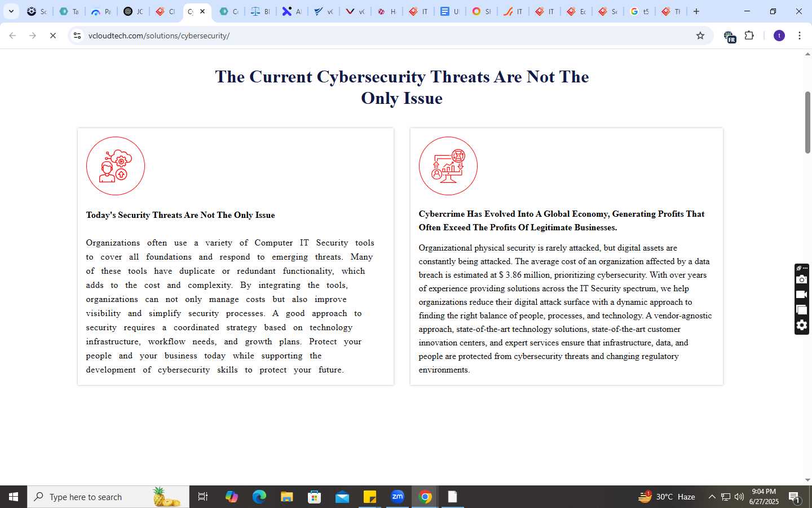Expand the hidden system tray icons chevron
Viewport: 812px width, 508px height.
[712, 497]
